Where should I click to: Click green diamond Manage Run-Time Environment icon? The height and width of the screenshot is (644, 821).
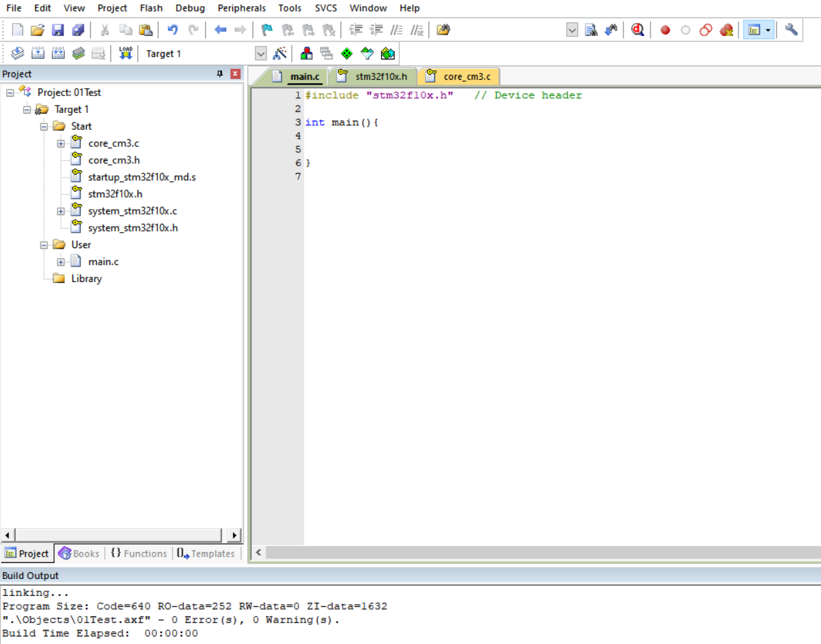[347, 53]
